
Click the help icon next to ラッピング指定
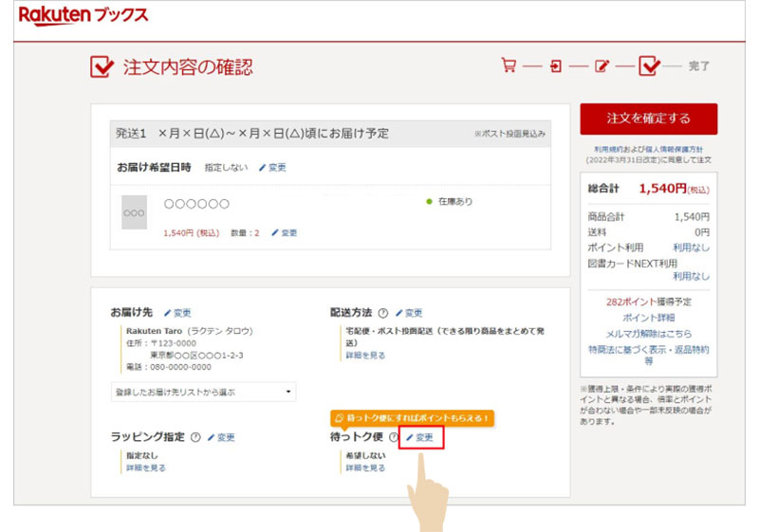click(195, 437)
